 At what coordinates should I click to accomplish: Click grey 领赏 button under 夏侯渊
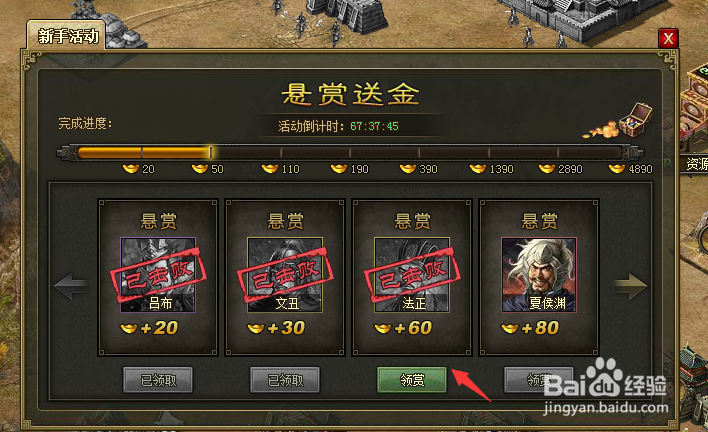click(x=539, y=380)
